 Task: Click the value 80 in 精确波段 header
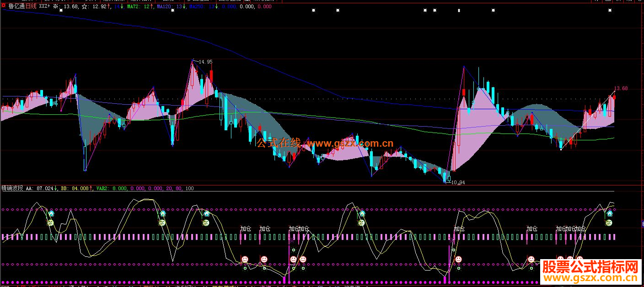click(179, 188)
